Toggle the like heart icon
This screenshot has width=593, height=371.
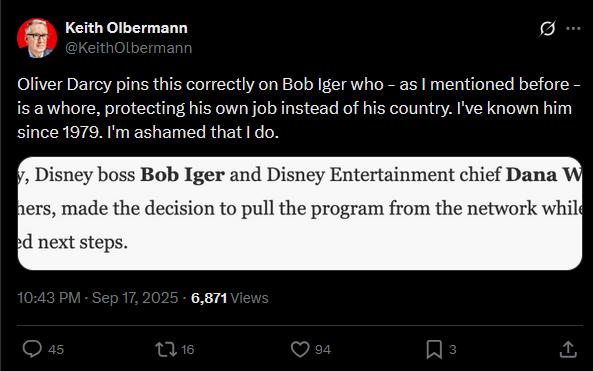tap(300, 349)
